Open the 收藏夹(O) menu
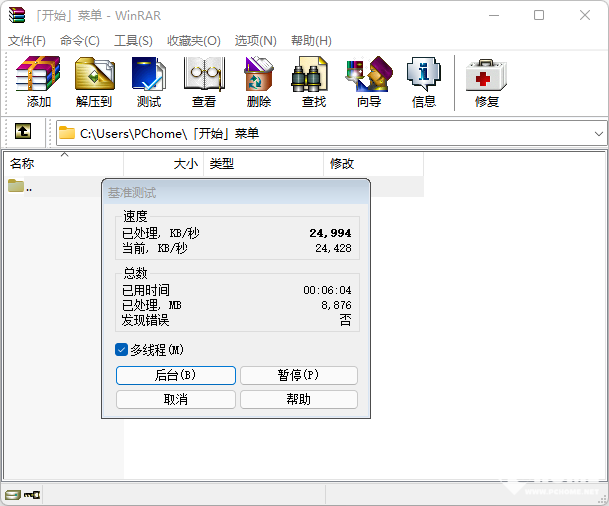Viewport: 609px width, 506px height. [x=194, y=40]
